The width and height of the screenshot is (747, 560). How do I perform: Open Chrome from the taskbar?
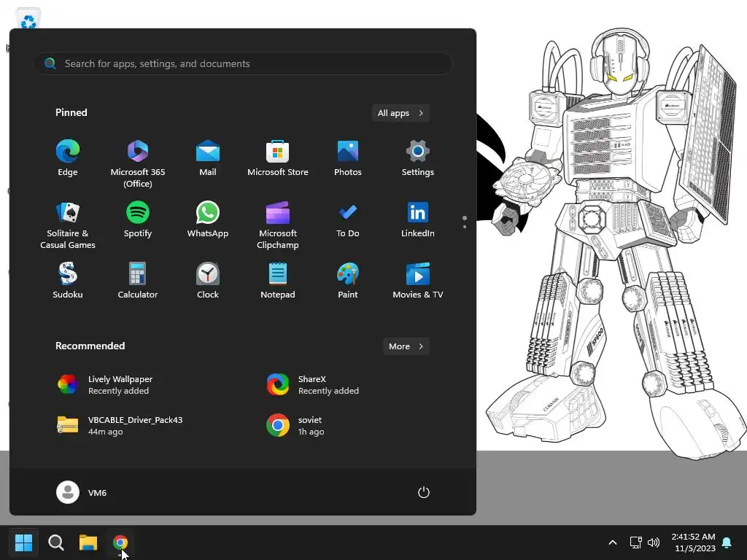tap(120, 542)
